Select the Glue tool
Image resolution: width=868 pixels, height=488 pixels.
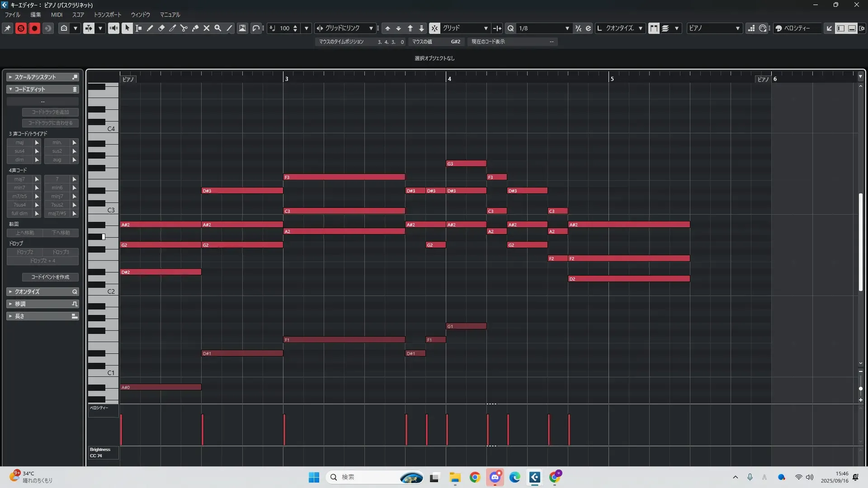tap(195, 28)
